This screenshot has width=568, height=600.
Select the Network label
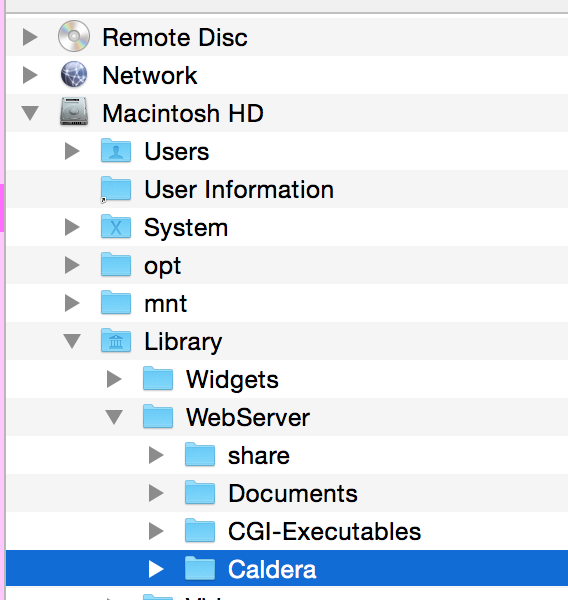(x=150, y=75)
